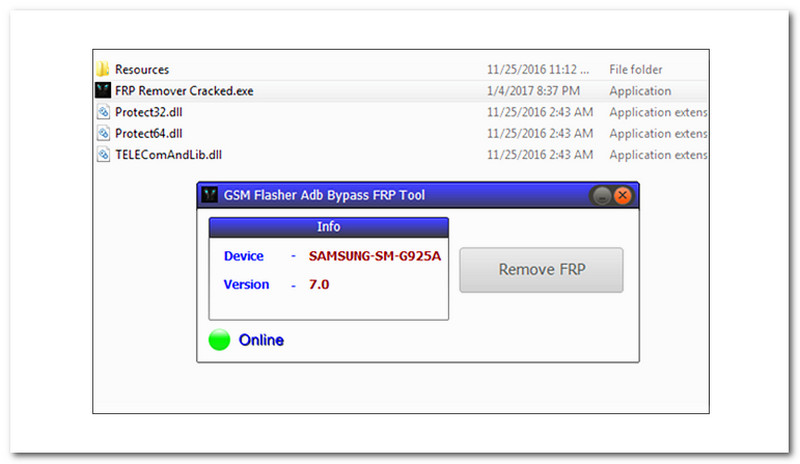The image size is (800, 464).
Task: Click the date 1/4/2017 8:37 PM
Action: click(x=533, y=91)
